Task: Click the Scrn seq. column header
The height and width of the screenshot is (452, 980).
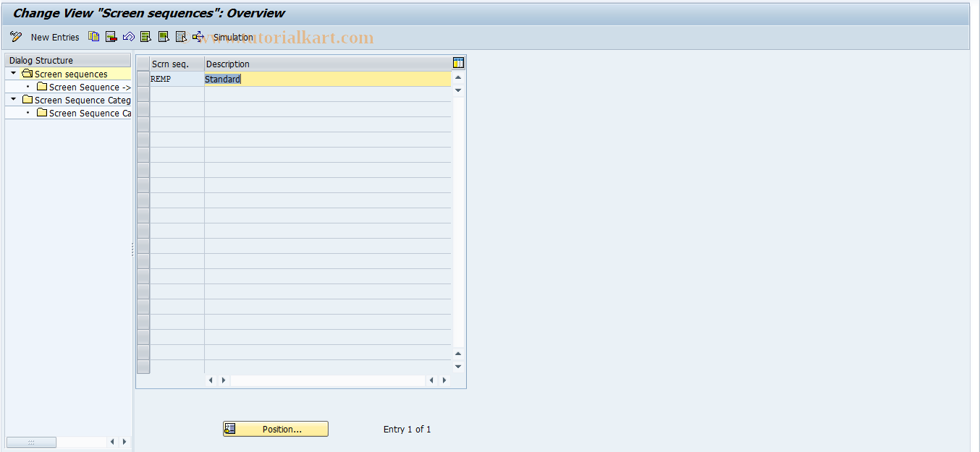Action: pyautogui.click(x=177, y=64)
